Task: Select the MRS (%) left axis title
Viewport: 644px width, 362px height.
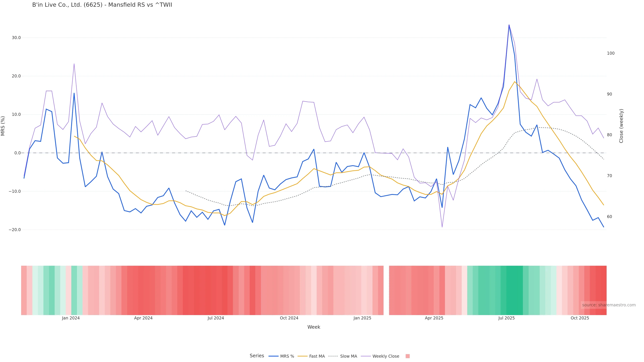Action: click(3, 126)
